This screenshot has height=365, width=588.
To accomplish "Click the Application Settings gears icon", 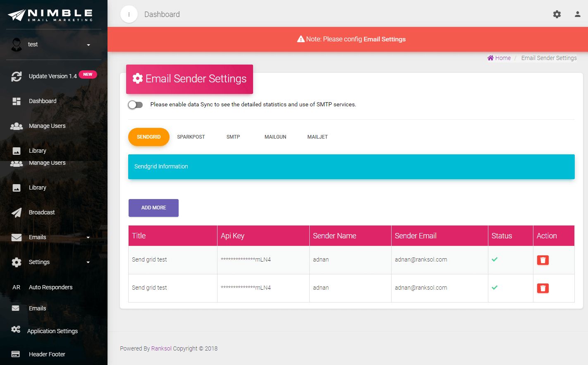I will [16, 329].
